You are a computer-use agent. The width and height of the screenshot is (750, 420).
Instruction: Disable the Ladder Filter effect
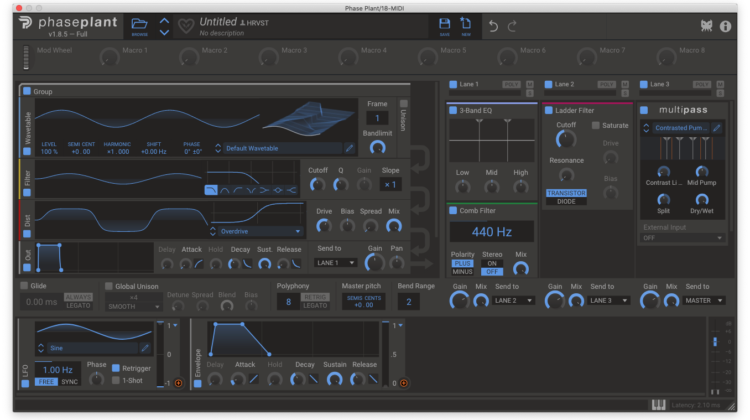(x=549, y=111)
